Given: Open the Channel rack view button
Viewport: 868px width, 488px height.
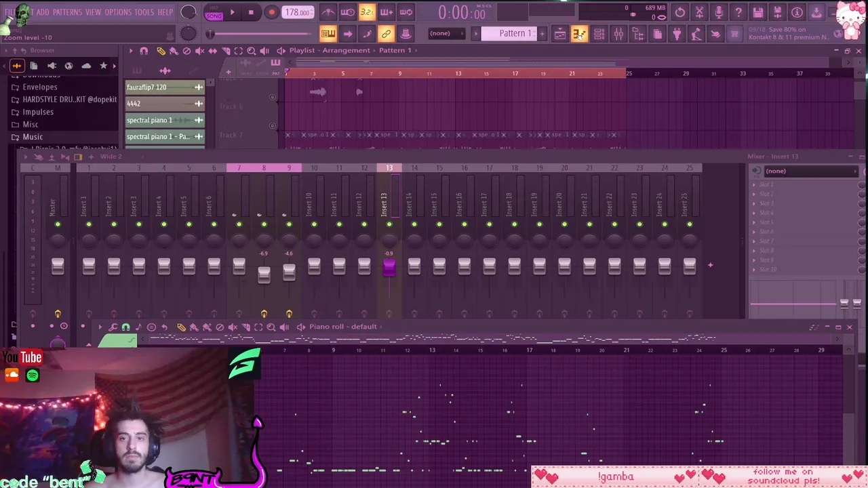Looking at the screenshot, I should [x=599, y=34].
